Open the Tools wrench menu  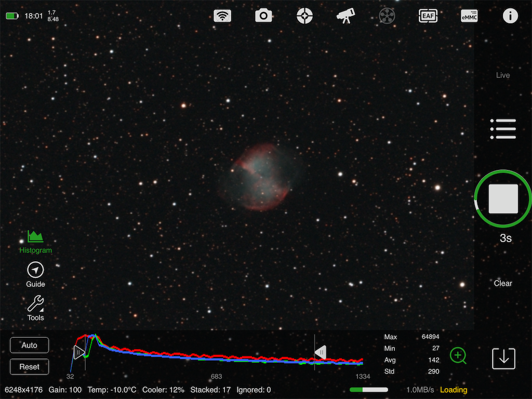click(36, 308)
